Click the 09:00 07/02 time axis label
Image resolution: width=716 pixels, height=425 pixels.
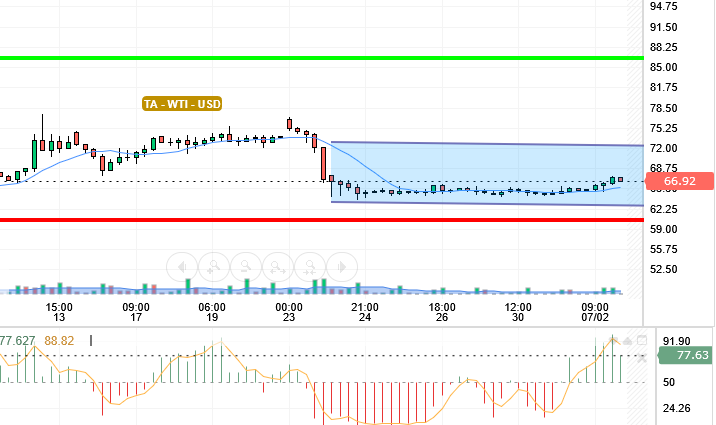595,312
